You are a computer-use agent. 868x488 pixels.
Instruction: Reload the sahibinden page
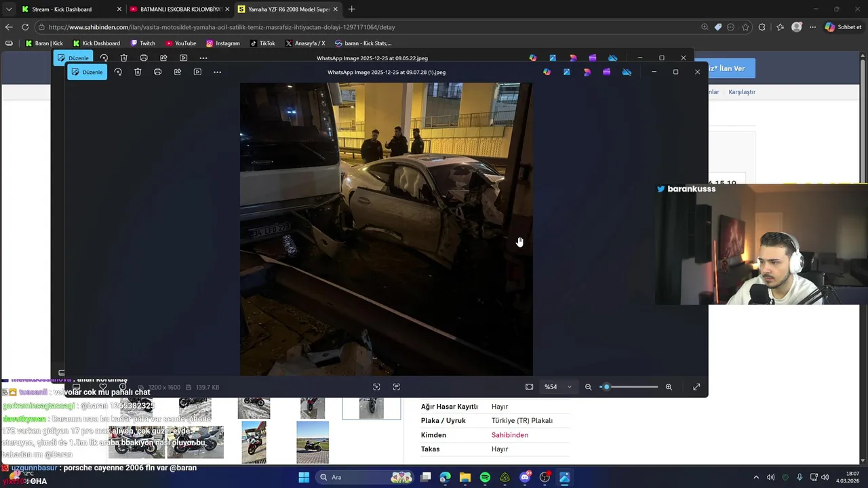pyautogui.click(x=25, y=27)
